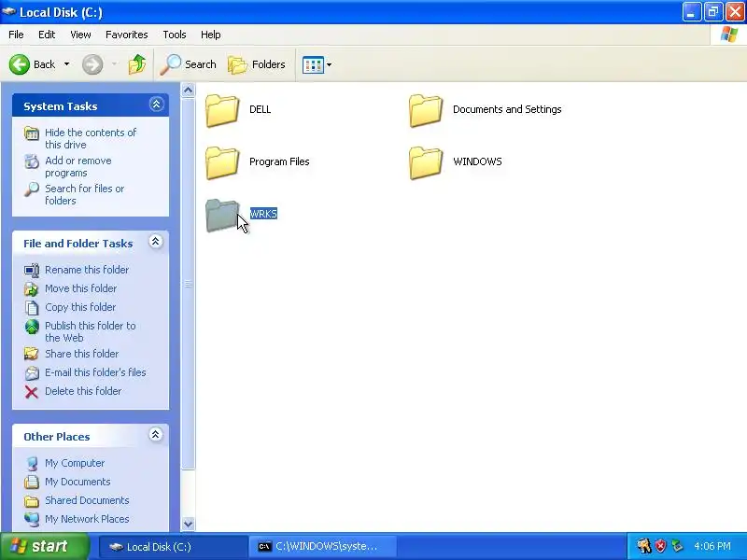Open the View menu

tap(80, 35)
